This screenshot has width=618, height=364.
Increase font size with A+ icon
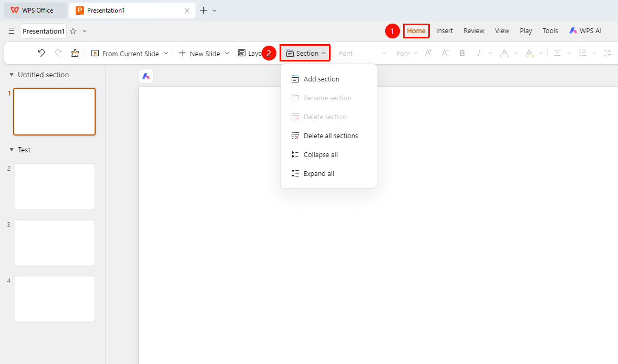click(428, 53)
